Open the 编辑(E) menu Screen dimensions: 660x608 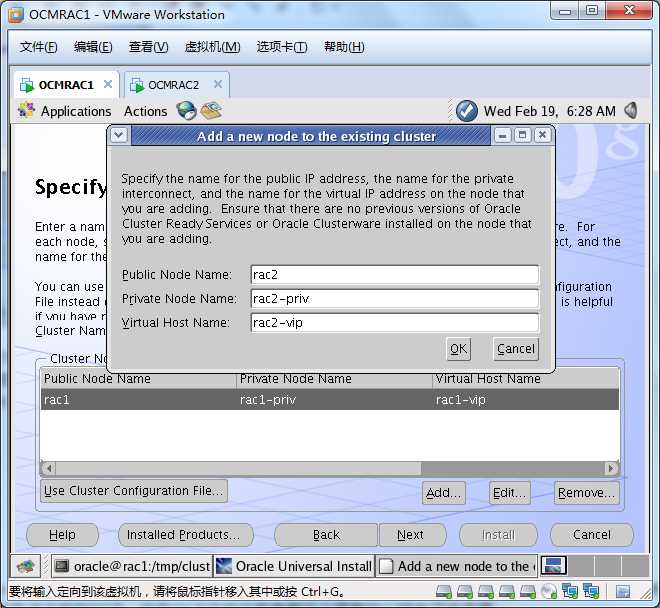click(93, 47)
